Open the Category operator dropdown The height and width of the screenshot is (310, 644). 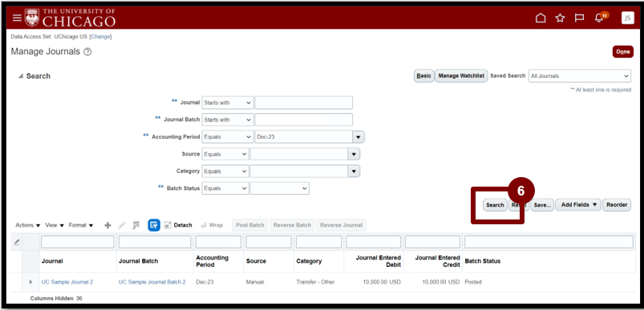pos(225,171)
